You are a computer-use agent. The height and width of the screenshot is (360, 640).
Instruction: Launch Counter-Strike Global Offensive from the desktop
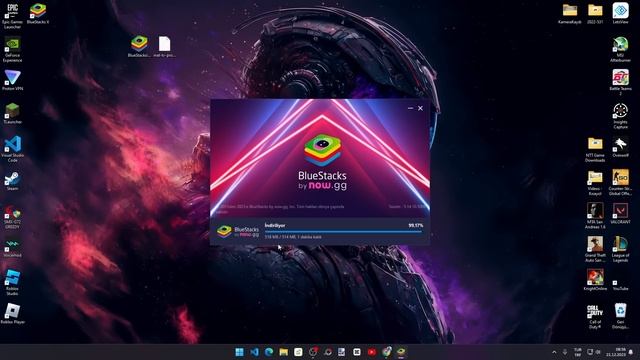pyautogui.click(x=620, y=183)
